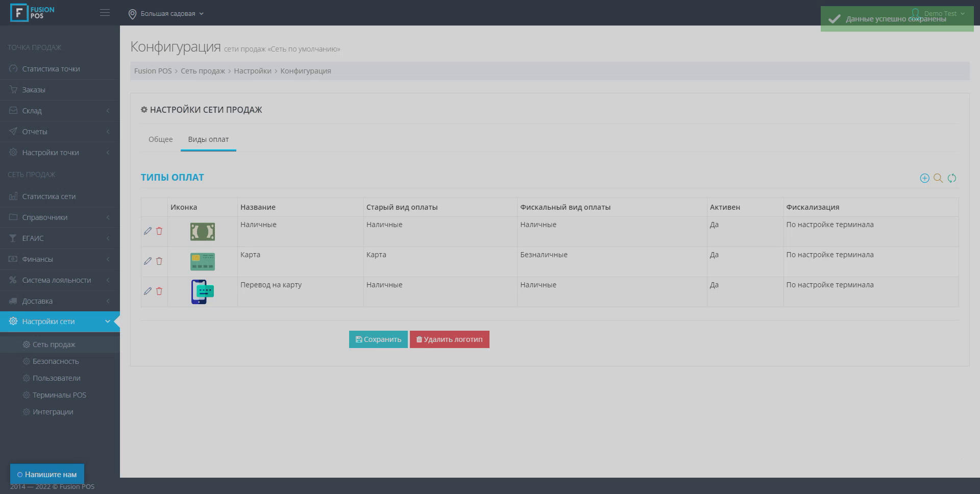Edit the Перевод на карту payment row
Viewport: 980px width, 494px height.
[148, 291]
